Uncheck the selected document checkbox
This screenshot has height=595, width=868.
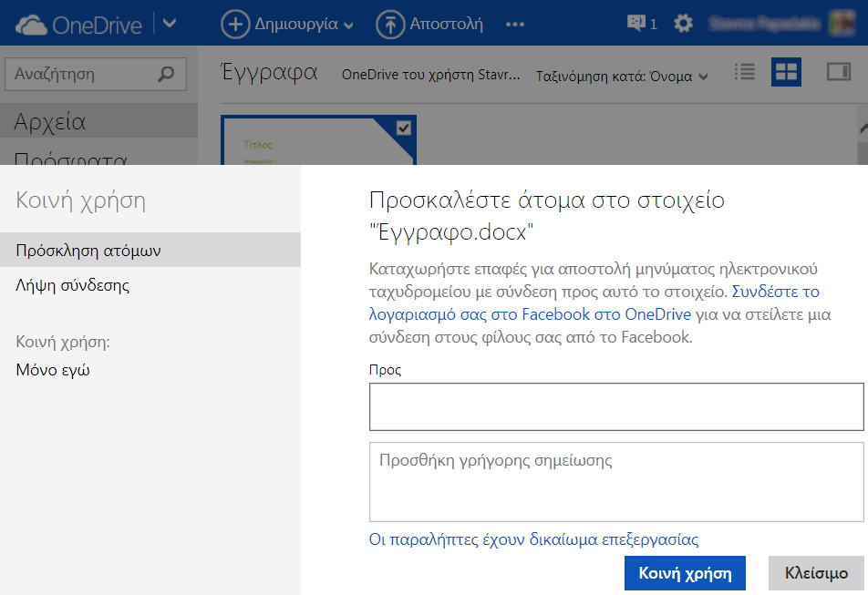[x=404, y=128]
